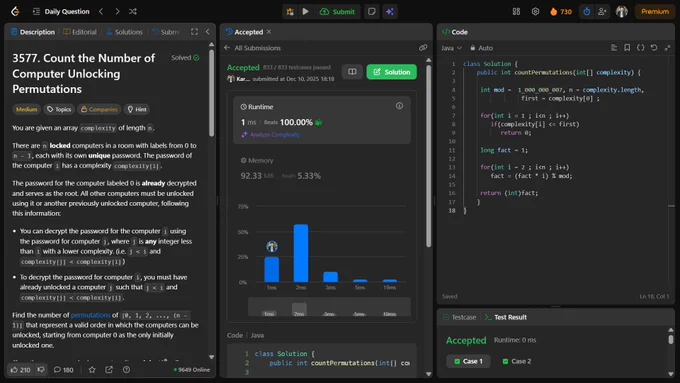Open the editorial book icon beside Solution
This screenshot has height=383, width=680.
click(x=352, y=72)
